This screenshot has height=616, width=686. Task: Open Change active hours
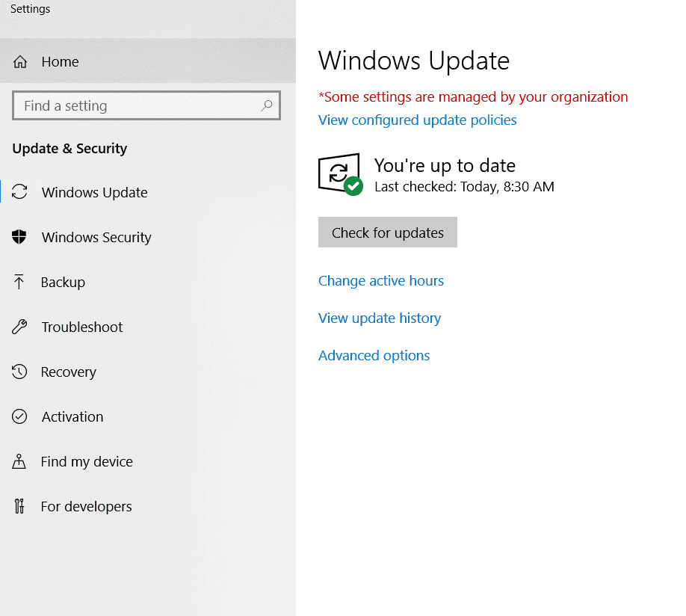(x=380, y=281)
